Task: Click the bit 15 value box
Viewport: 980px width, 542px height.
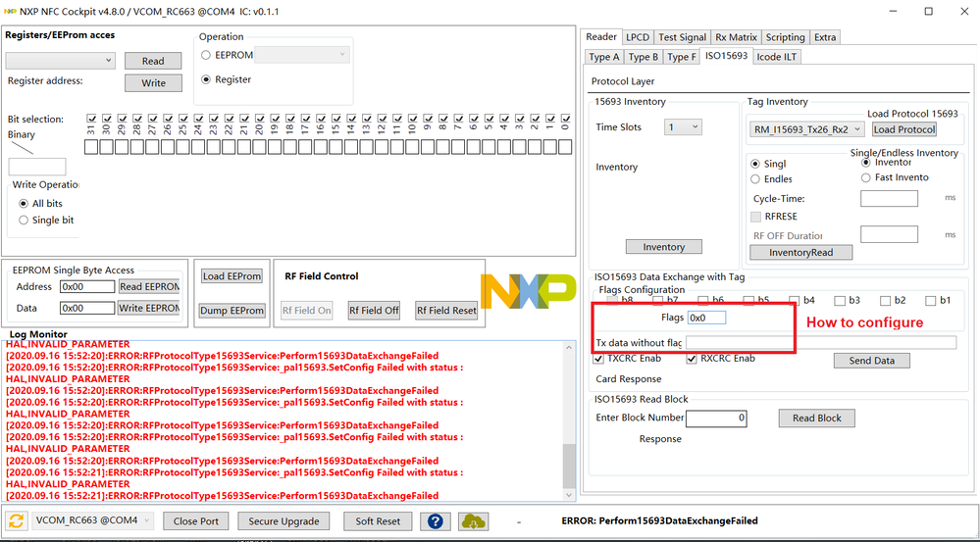Action: pos(335,147)
